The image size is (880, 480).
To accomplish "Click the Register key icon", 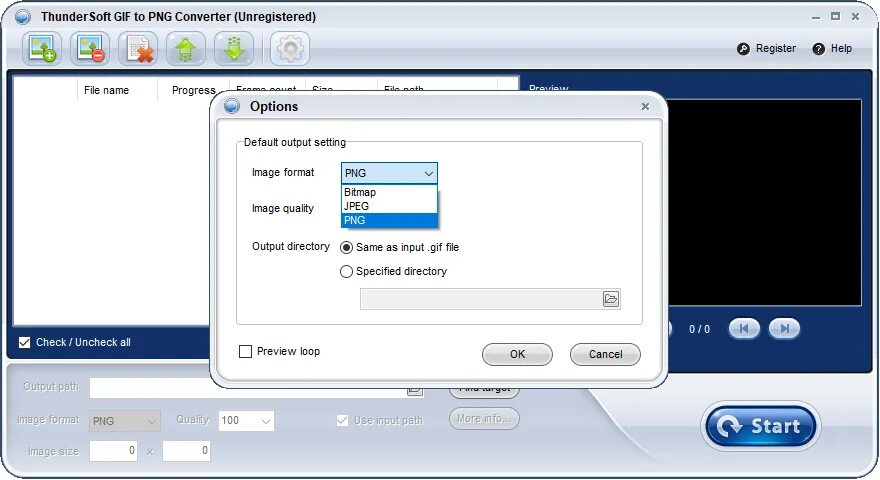I will (x=743, y=49).
